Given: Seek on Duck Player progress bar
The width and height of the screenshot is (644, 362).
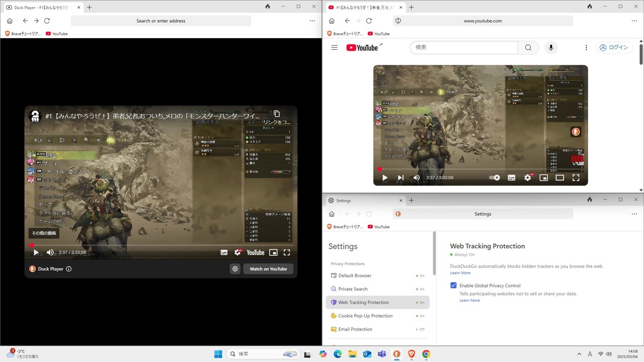Looking at the screenshot, I should [161, 245].
